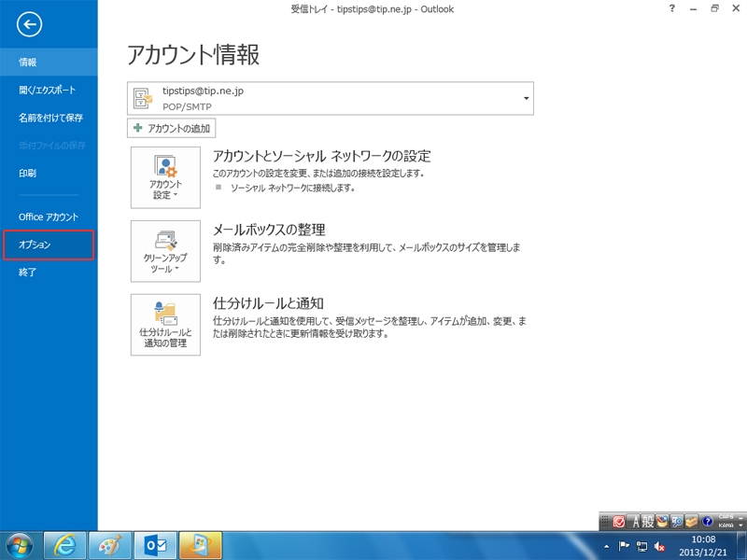Switch to Outlook in the taskbar
Viewport: 747px width, 560px height.
pos(155,545)
